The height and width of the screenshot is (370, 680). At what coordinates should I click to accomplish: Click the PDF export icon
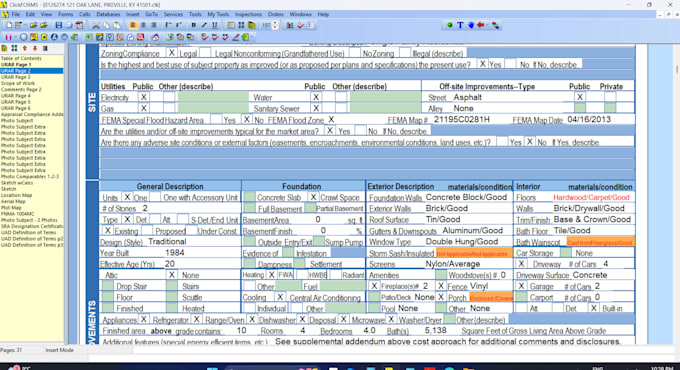click(79, 25)
